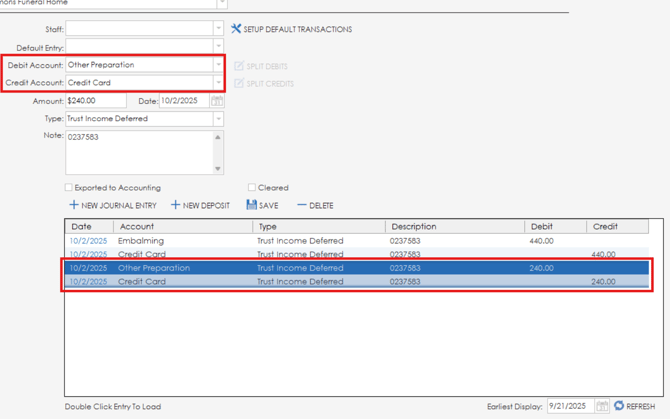
Task: Click the New Journal Entry plus icon
Action: point(74,205)
